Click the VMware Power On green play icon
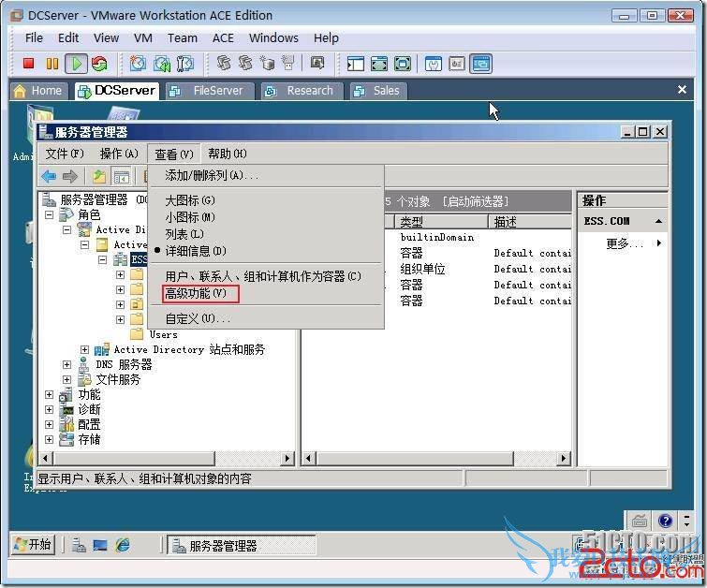 [76, 63]
